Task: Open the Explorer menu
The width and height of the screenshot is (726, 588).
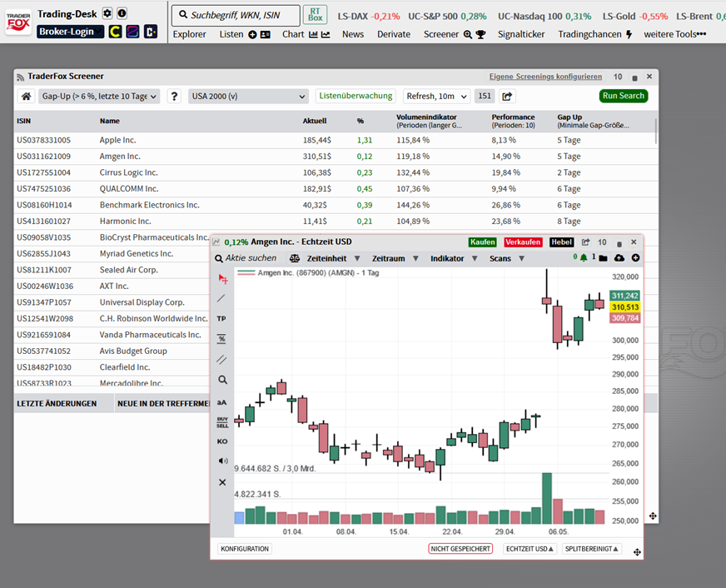Action: [x=189, y=34]
